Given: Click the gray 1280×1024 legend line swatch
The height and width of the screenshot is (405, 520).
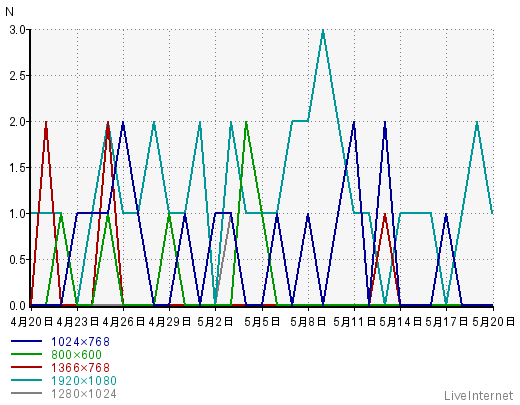Looking at the screenshot, I should click(26, 393).
